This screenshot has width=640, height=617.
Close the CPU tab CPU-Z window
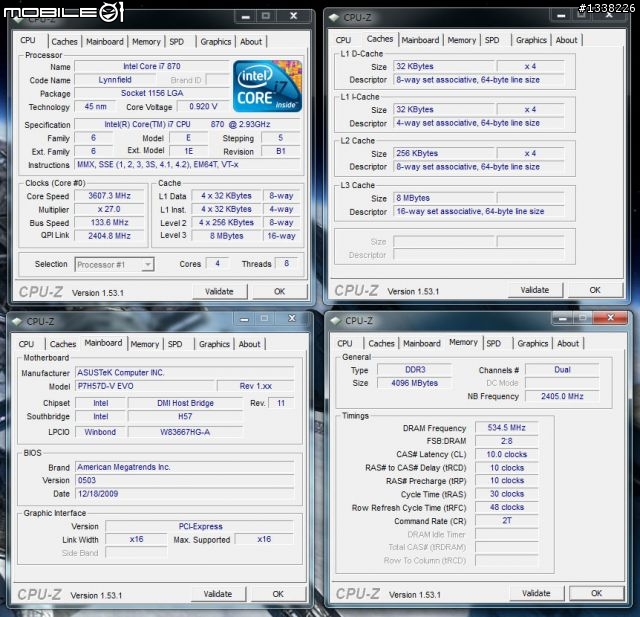(x=293, y=16)
